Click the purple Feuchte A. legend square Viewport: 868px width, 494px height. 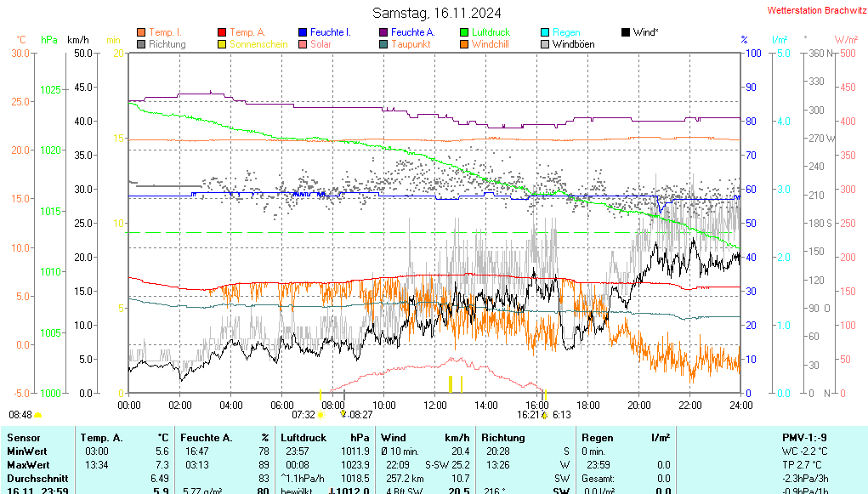pos(383,32)
